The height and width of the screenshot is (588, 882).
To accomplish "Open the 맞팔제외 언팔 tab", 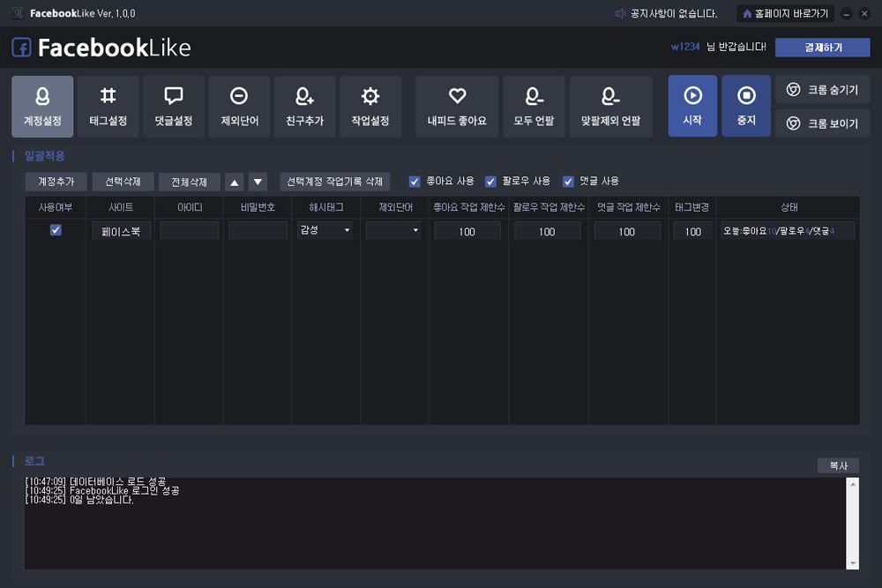I will coord(610,107).
